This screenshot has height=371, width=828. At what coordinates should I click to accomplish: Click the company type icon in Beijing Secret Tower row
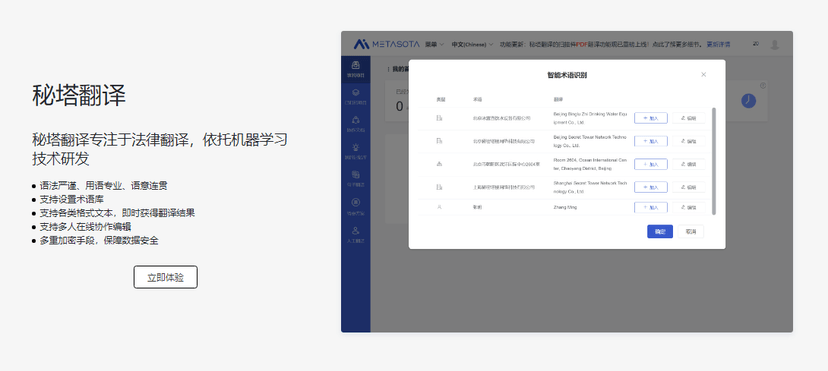pyautogui.click(x=439, y=141)
